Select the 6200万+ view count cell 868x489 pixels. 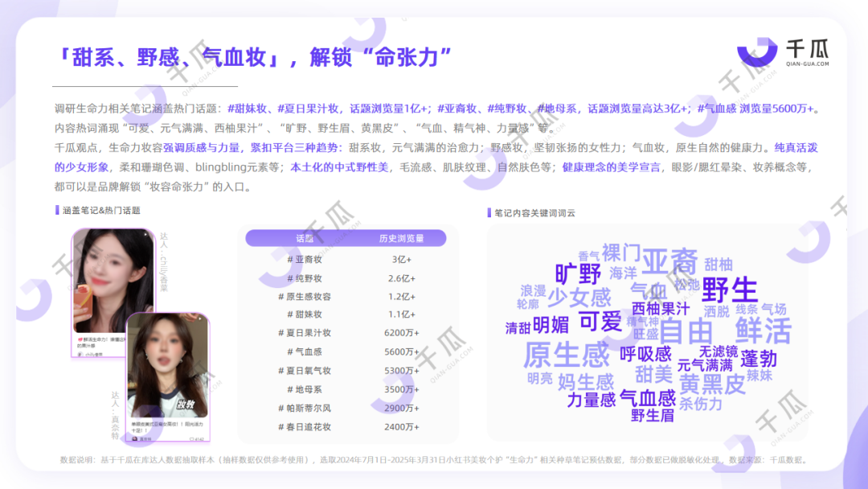pos(401,333)
